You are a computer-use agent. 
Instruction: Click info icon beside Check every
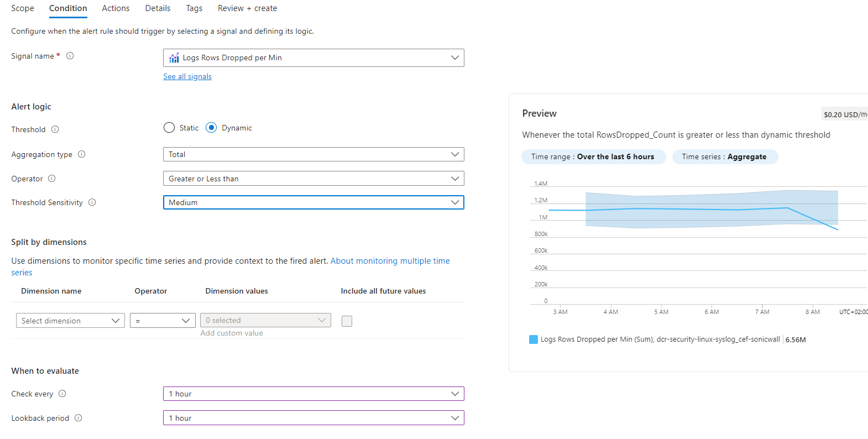pyautogui.click(x=62, y=394)
